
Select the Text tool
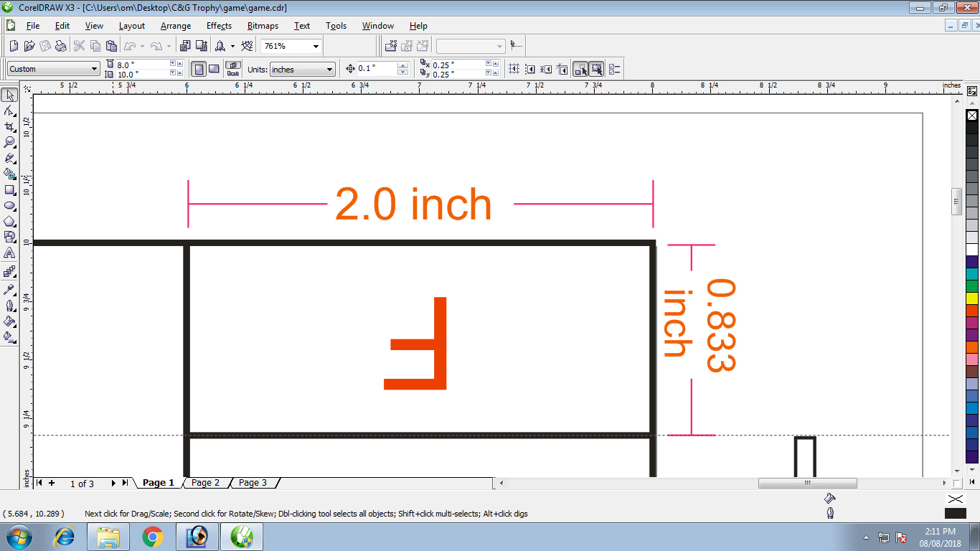coord(9,253)
